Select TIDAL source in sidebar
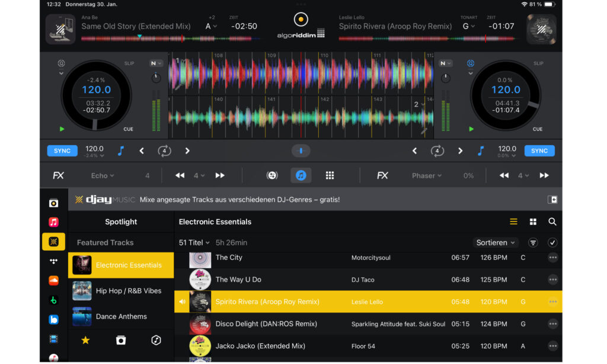607x364 pixels. (53, 261)
